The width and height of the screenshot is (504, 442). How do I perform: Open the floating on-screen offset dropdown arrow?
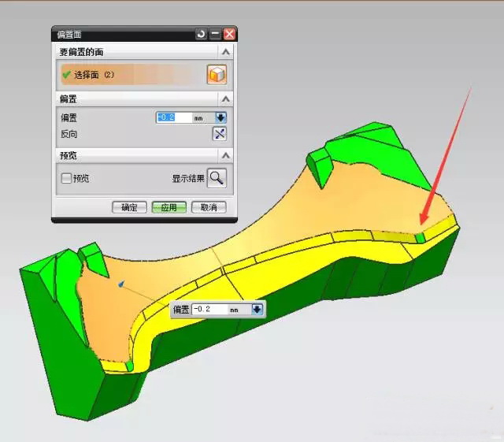257,310
